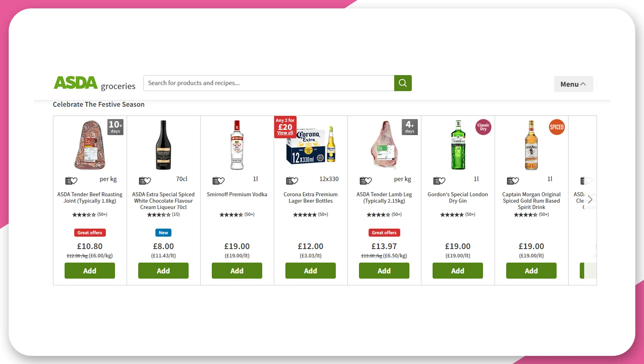Favourite the ASDA Tender Lamb Leg
This screenshot has width=644, height=364.
click(366, 181)
